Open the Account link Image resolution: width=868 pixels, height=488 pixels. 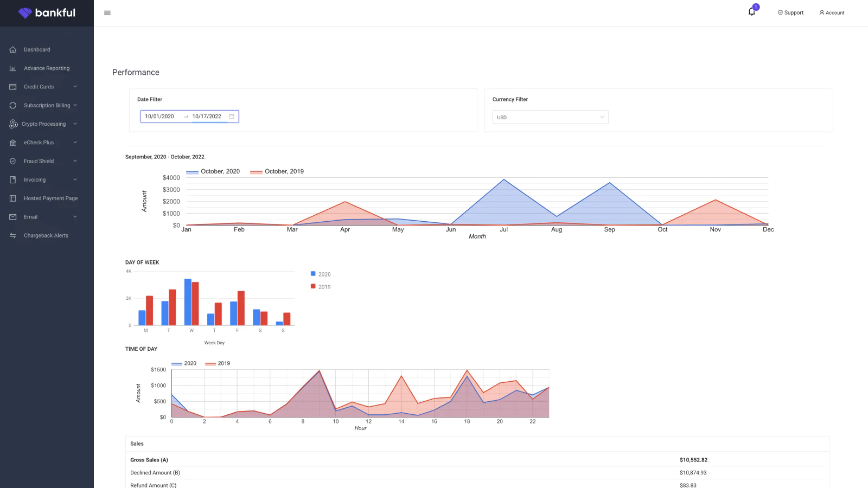click(x=832, y=12)
